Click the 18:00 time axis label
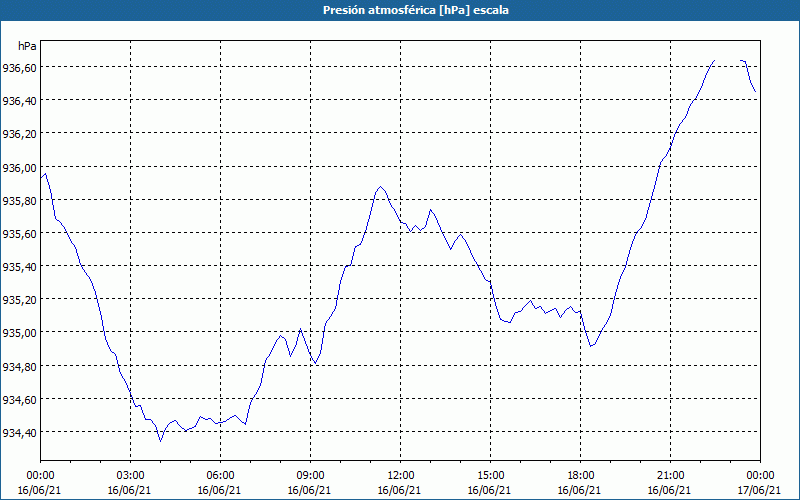The width and height of the screenshot is (800, 500). coord(581,476)
